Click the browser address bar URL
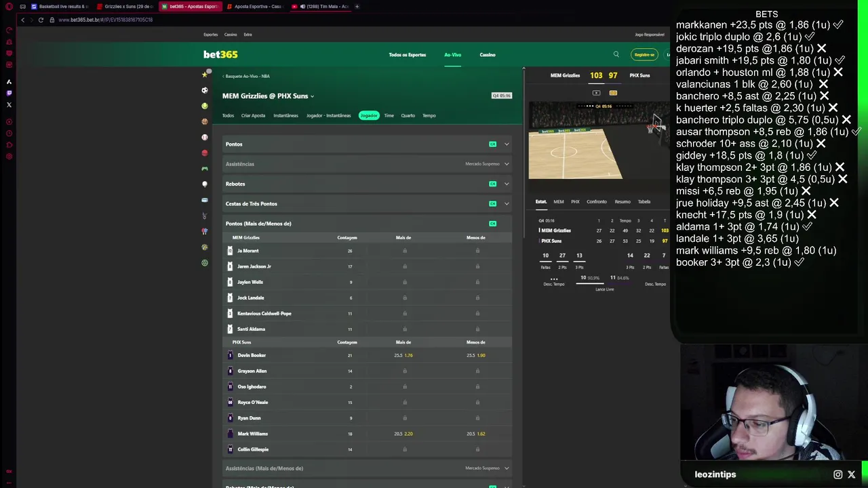The height and width of the screenshot is (488, 868). pyautogui.click(x=105, y=20)
